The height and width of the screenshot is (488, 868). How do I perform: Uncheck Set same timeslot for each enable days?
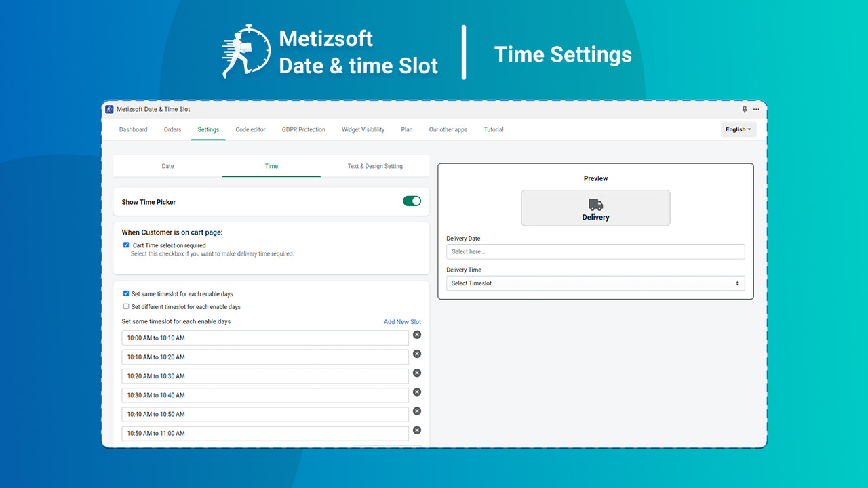126,294
